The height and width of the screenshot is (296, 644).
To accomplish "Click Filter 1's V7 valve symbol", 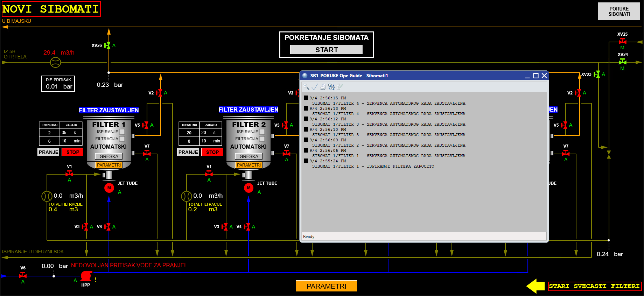I will point(147,153).
